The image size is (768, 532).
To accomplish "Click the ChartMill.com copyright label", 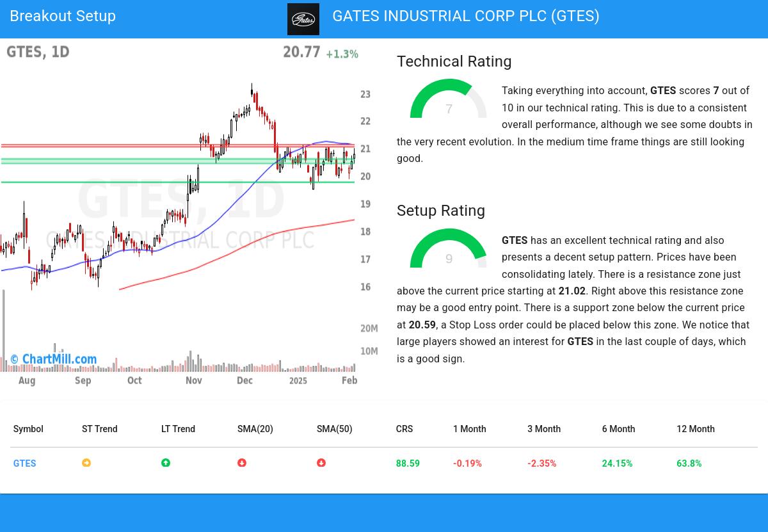I will 54,359.
